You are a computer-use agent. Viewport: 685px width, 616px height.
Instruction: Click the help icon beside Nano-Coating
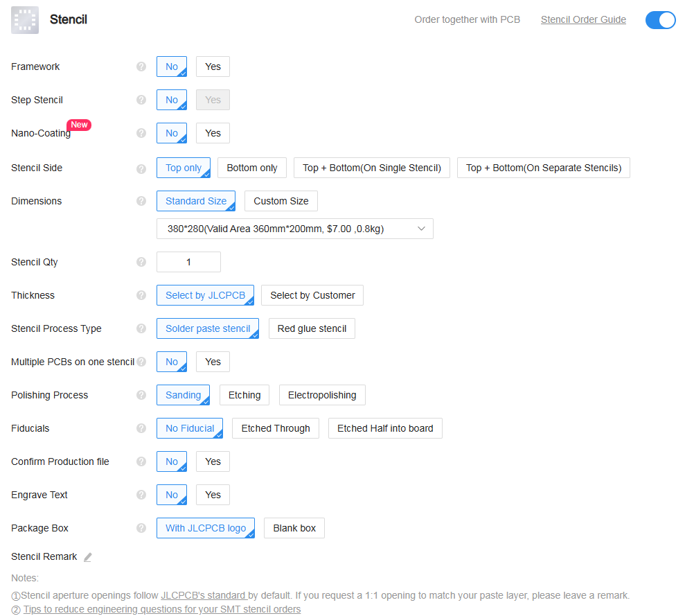pos(141,133)
